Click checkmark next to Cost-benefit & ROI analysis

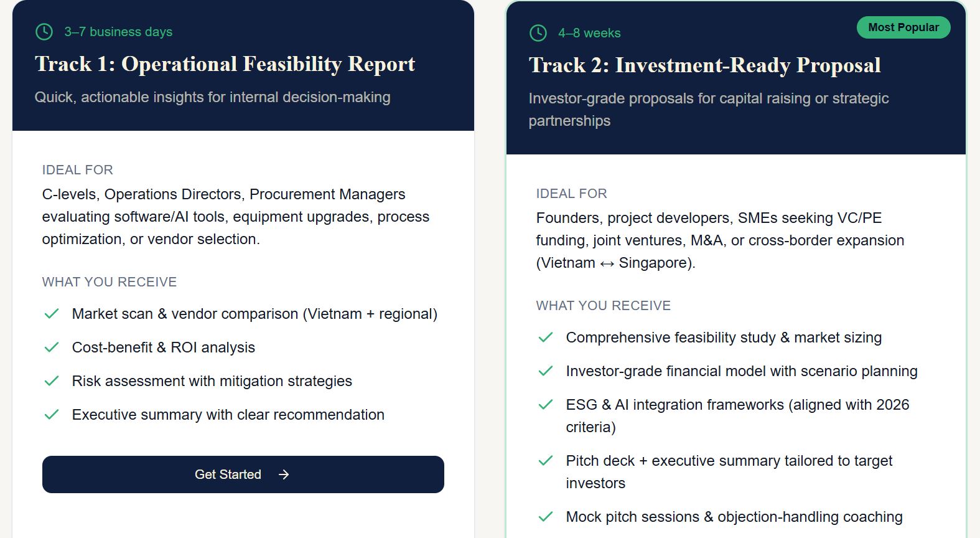(52, 347)
